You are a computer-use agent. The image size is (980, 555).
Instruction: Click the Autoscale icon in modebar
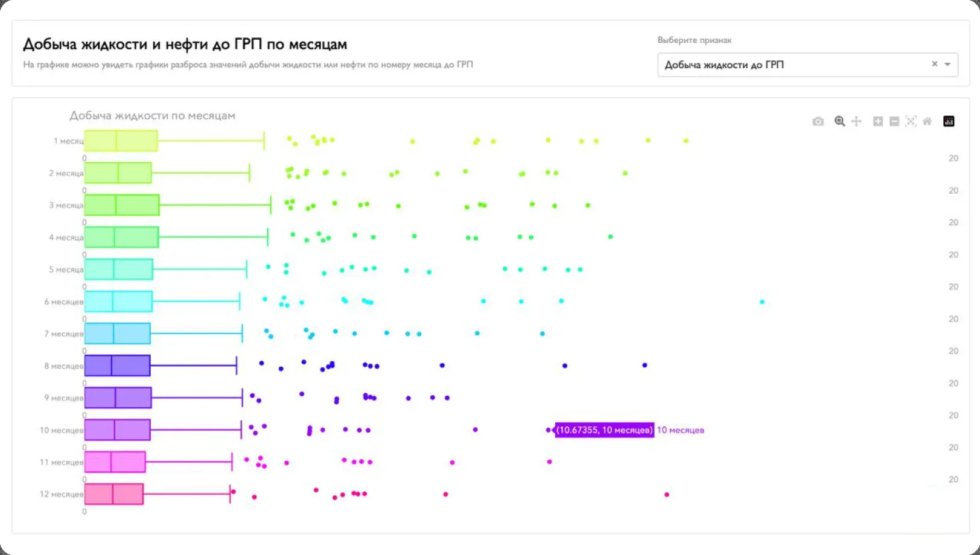pyautogui.click(x=911, y=121)
